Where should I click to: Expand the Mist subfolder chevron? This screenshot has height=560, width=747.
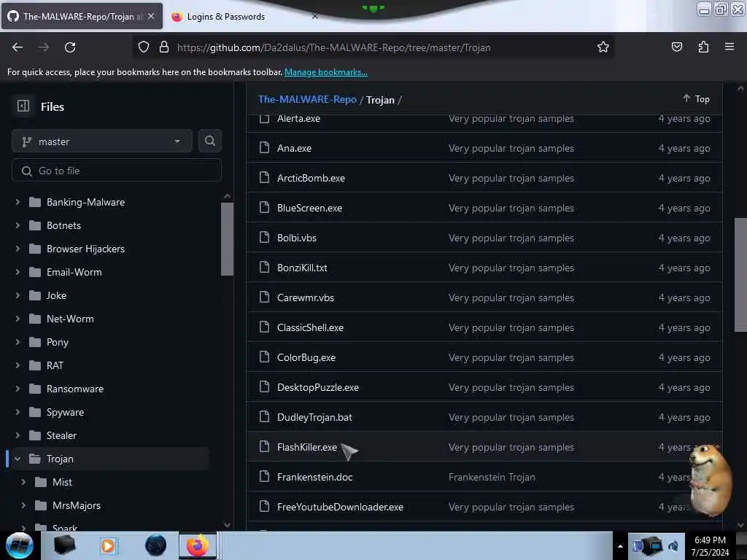pos(23,482)
